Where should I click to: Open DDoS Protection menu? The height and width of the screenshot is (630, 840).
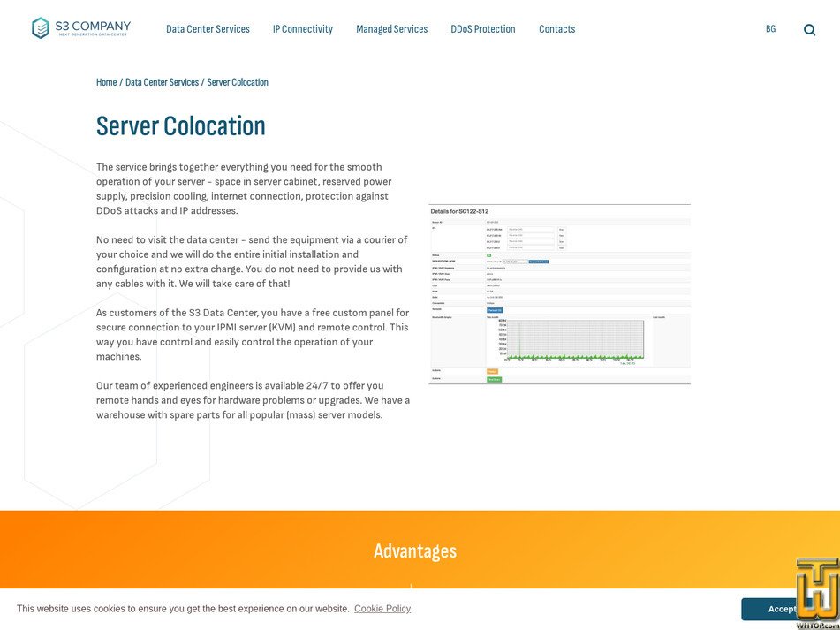(x=482, y=29)
